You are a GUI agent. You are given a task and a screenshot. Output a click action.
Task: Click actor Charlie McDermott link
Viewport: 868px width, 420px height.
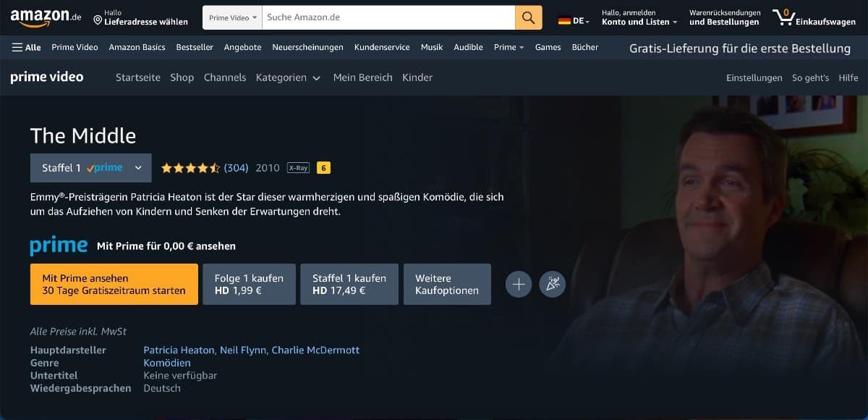(315, 350)
